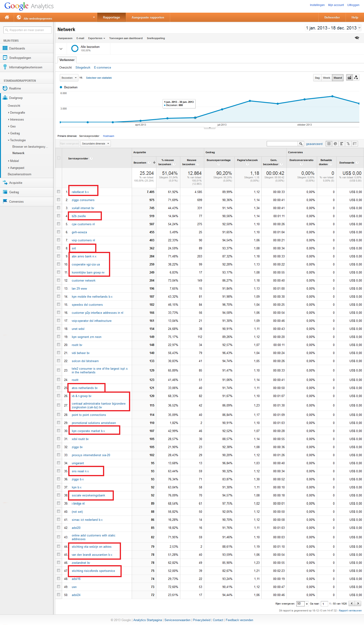Click the Doelgroep people icon

pos(5,98)
